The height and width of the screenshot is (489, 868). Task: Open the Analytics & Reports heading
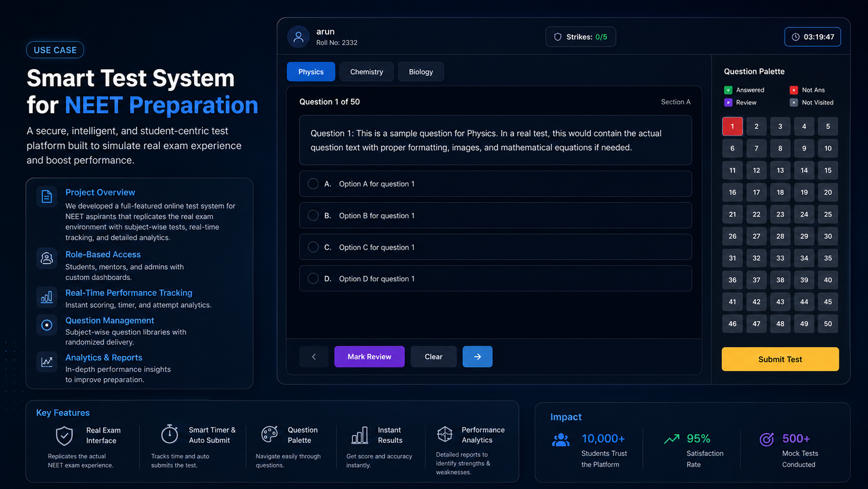(x=104, y=357)
